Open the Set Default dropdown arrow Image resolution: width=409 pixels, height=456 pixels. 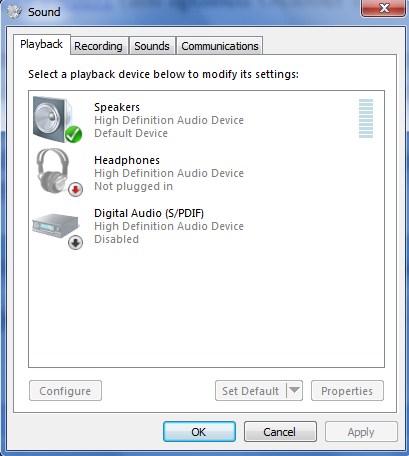[x=294, y=390]
